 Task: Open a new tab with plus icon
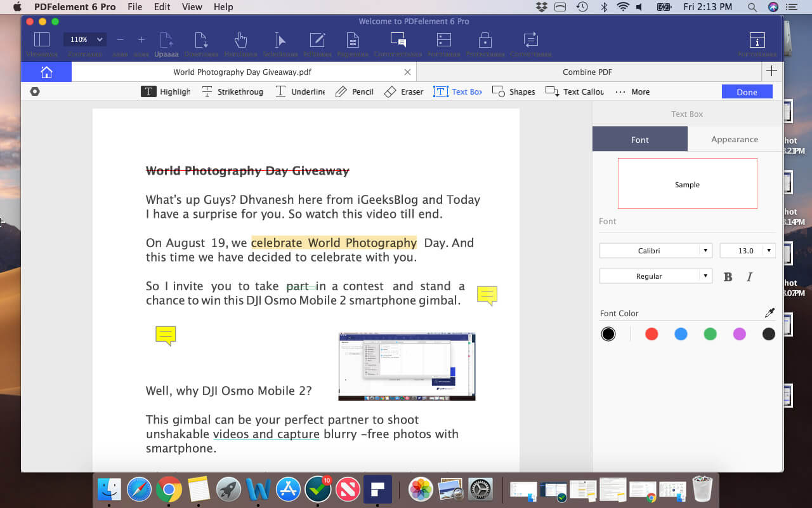click(771, 71)
